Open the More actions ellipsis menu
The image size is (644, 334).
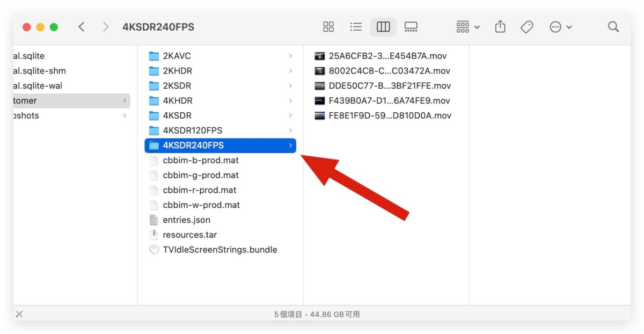tap(561, 27)
